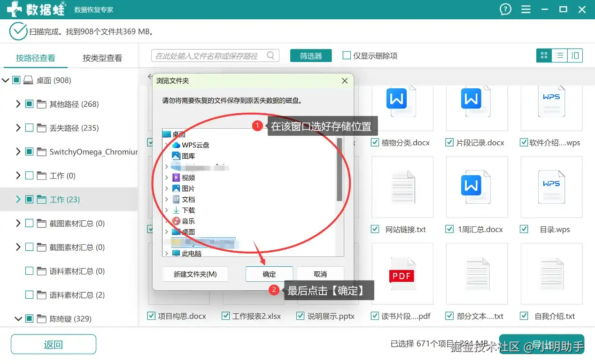Click the Word icon of 1周汇总.docx
Viewport: 595px width, 364px height.
pos(476,187)
